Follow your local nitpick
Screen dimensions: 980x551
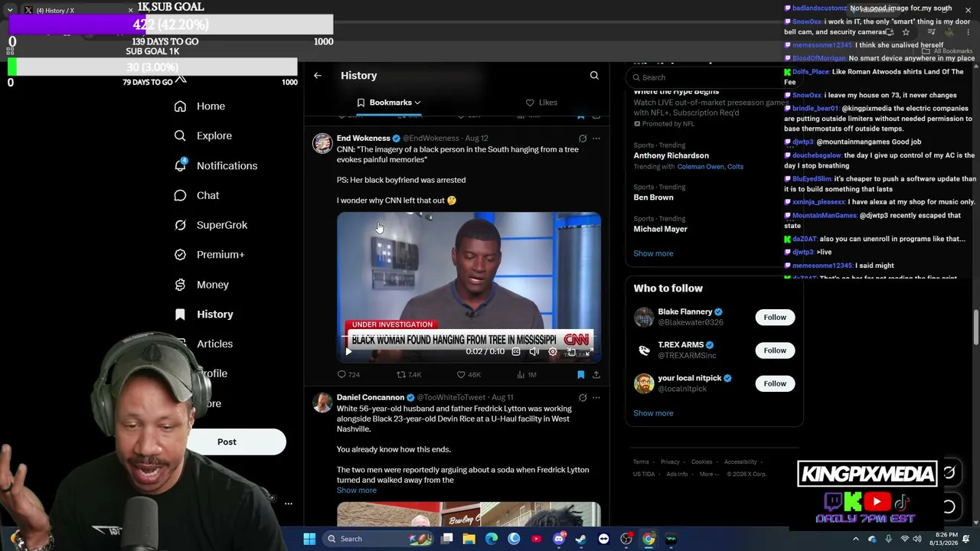click(775, 383)
